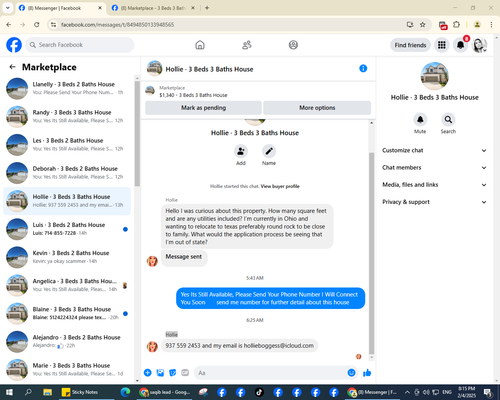Click the Hollie house thumbnail in right panel
The width and height of the screenshot is (500, 400).
[x=434, y=76]
